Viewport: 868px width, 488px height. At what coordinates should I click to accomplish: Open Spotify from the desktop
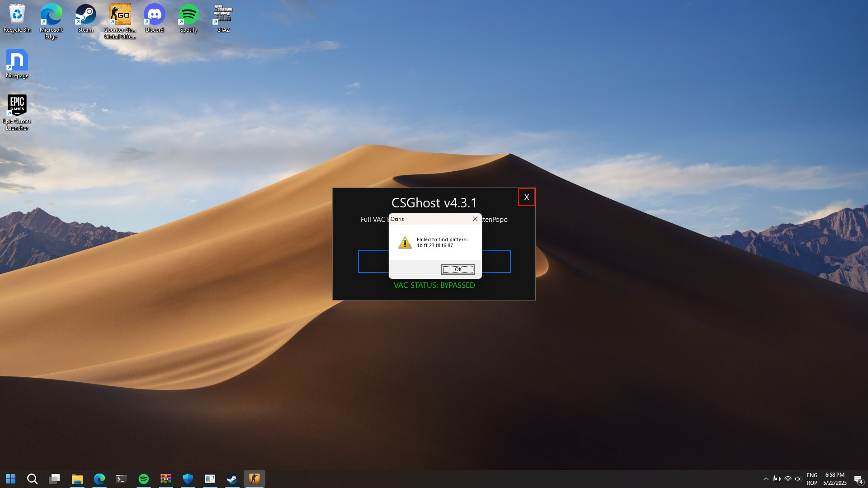point(188,14)
